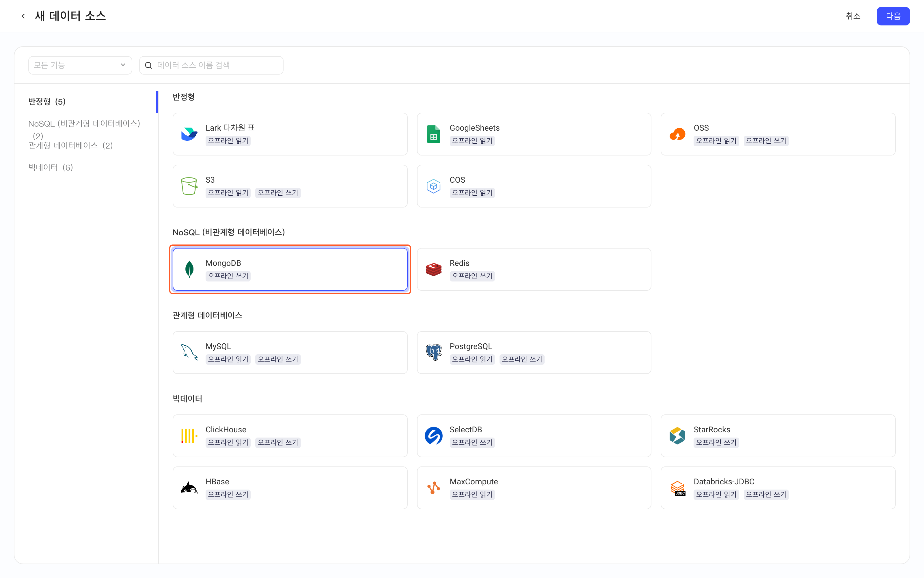Image resolution: width=924 pixels, height=578 pixels.
Task: Click the yellow ClickHouse bars icon
Action: [189, 436]
